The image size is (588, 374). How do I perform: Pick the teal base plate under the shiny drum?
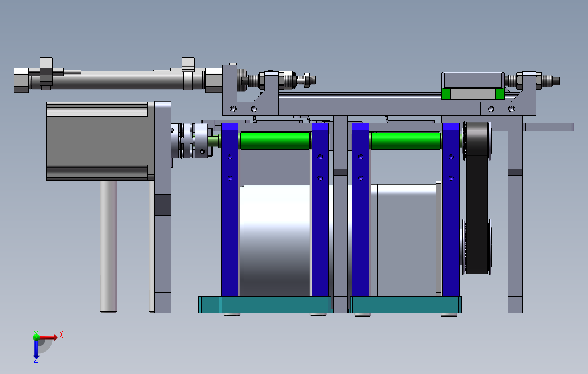(264, 305)
